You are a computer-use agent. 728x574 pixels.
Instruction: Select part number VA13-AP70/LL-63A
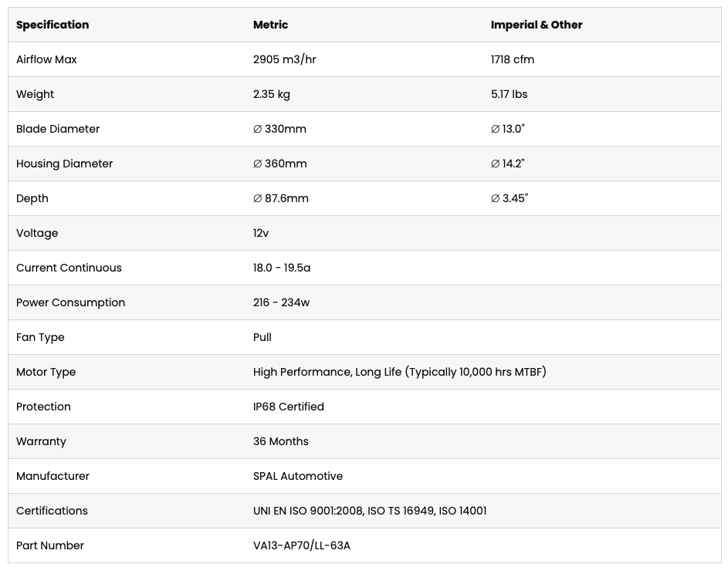tap(302, 545)
